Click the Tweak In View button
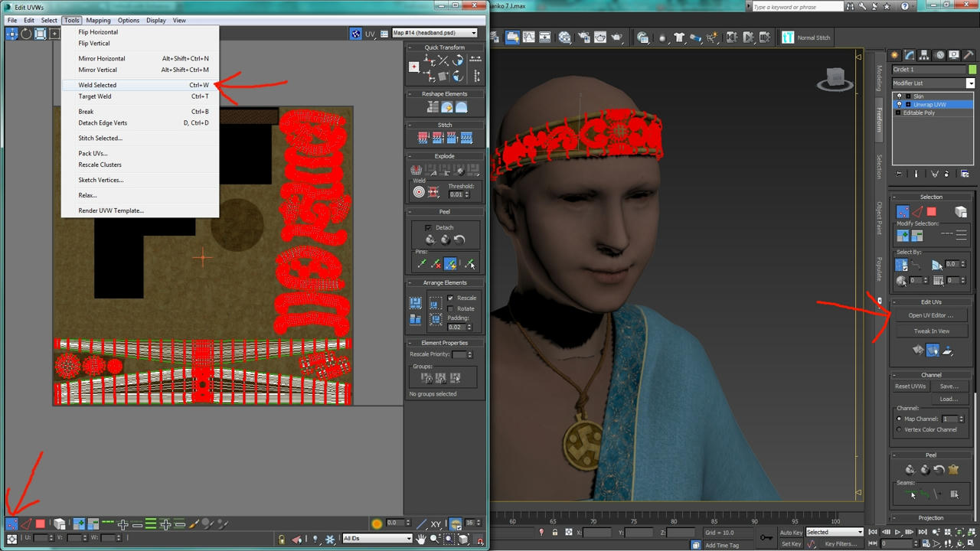This screenshot has width=980, height=551. coord(931,331)
